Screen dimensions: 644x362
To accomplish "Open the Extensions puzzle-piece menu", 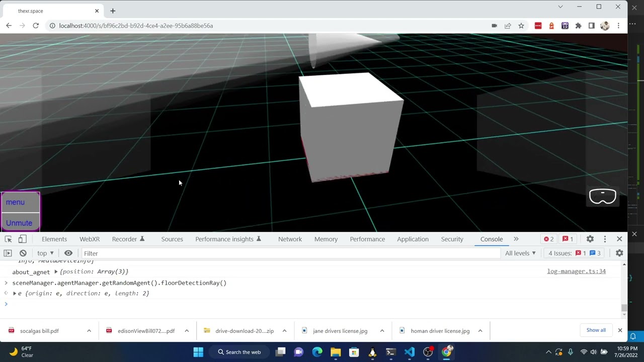I will pyautogui.click(x=578, y=26).
